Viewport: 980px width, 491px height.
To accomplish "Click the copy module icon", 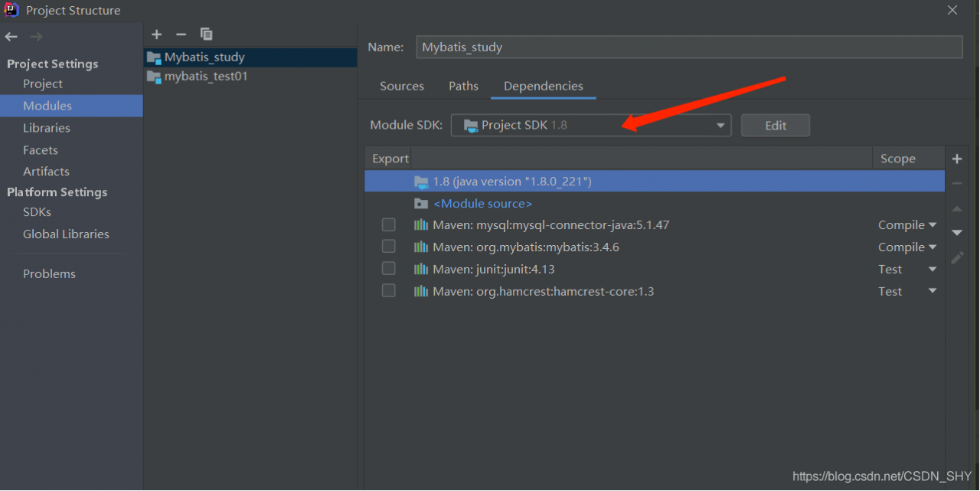I will pyautogui.click(x=206, y=34).
